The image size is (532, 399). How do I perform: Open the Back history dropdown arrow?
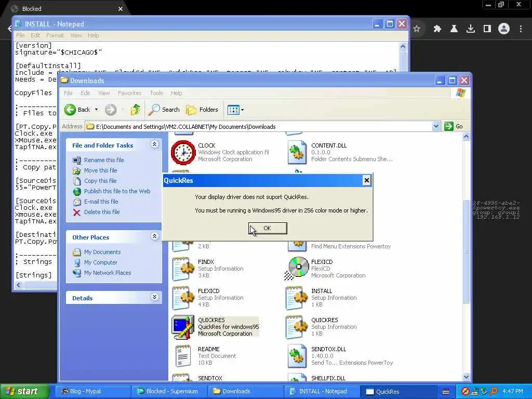96,110
